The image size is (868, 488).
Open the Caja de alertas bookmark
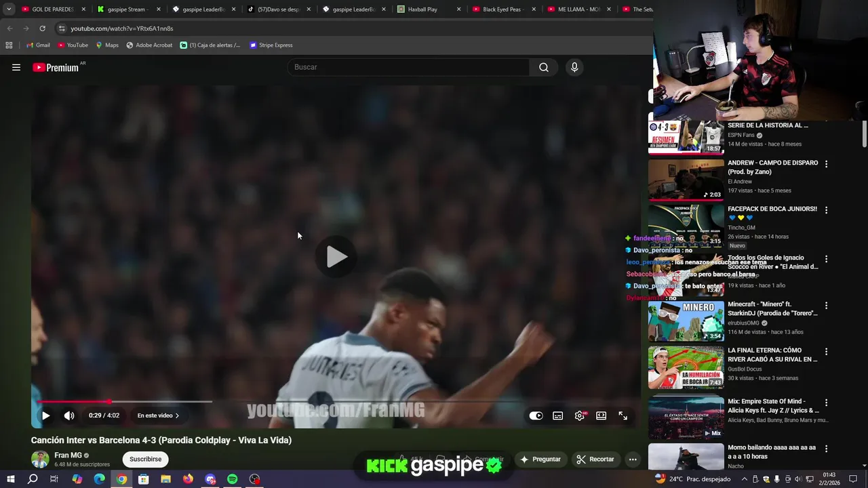210,45
